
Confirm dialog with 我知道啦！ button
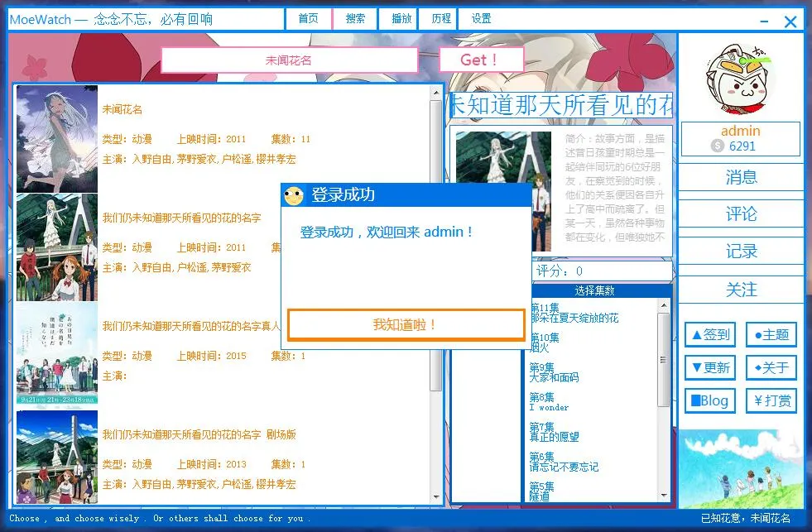tap(406, 325)
